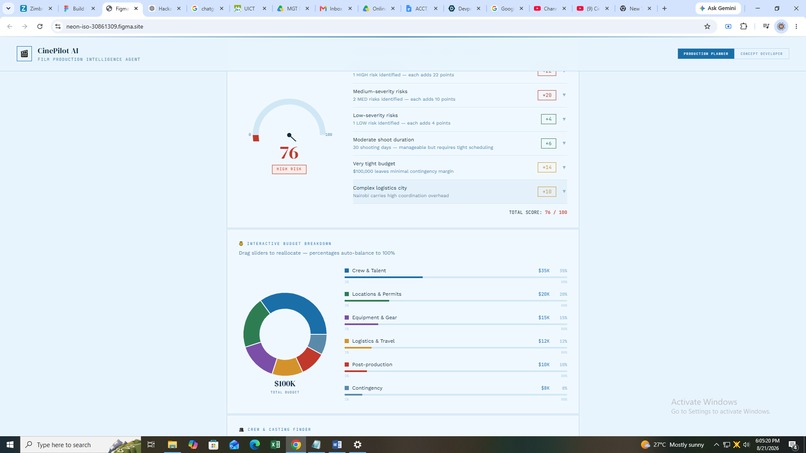The image size is (806, 453).
Task: Click the +20 medium-severity score badge
Action: pyautogui.click(x=546, y=95)
